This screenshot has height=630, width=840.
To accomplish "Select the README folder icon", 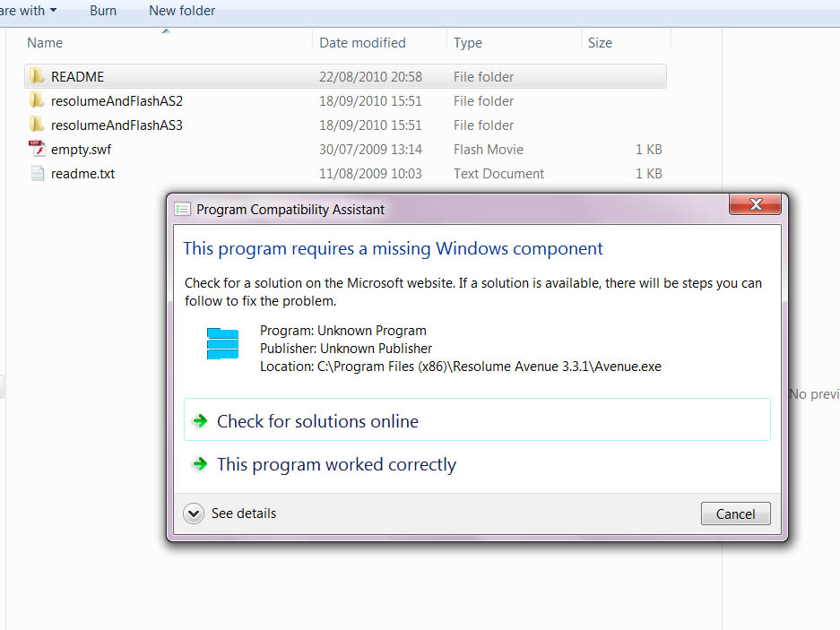I will (x=37, y=76).
